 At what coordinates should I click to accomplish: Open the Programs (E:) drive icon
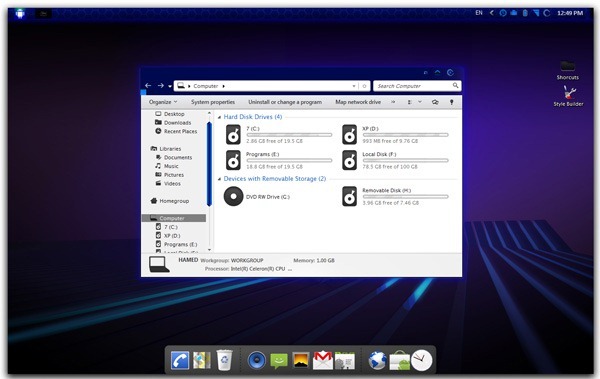pyautogui.click(x=233, y=160)
